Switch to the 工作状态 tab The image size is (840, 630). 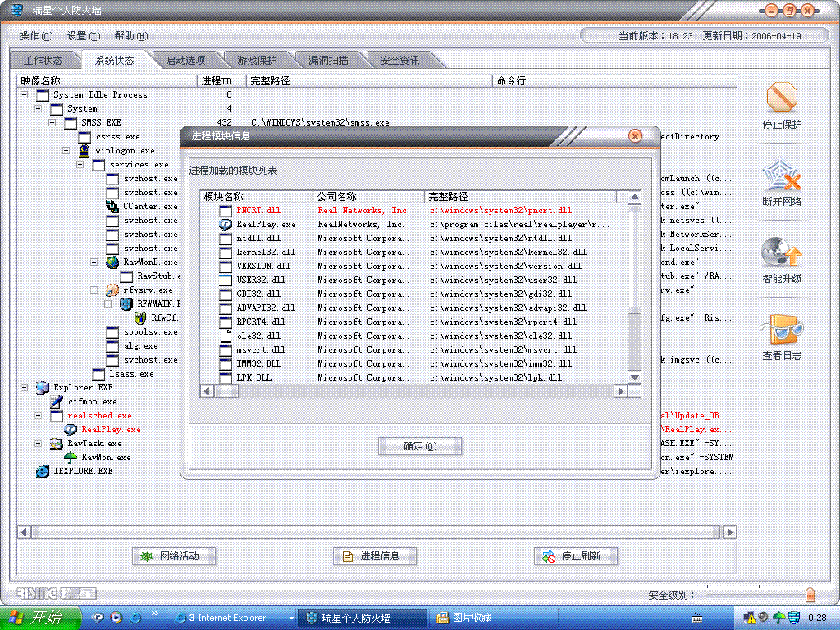(x=43, y=61)
